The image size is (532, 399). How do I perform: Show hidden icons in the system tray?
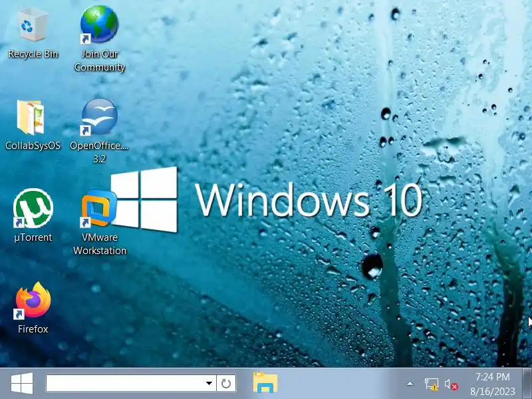(x=410, y=384)
